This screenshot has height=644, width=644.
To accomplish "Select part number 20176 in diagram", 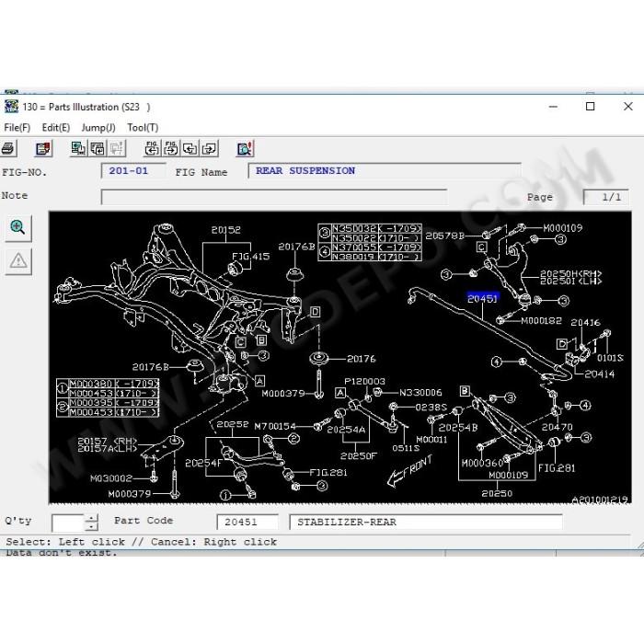I will point(361,359).
